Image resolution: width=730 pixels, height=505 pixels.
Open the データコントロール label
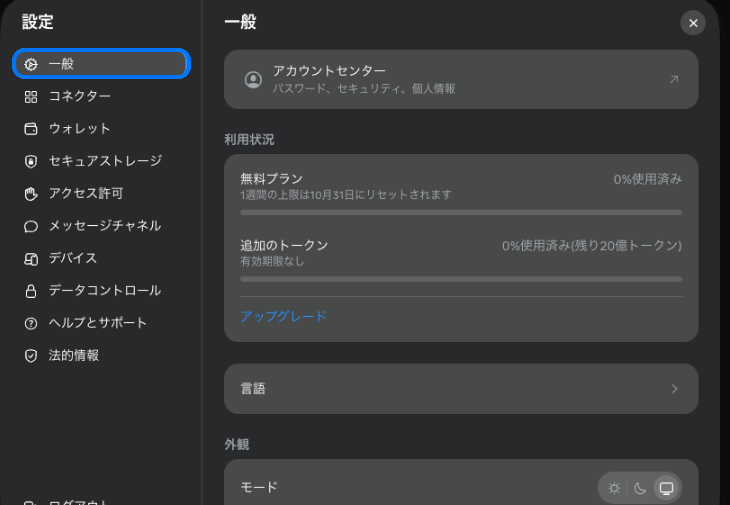pyautogui.click(x=105, y=290)
